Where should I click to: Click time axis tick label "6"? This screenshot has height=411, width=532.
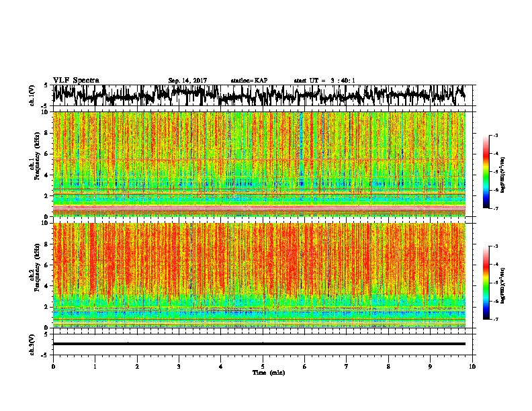(305, 367)
